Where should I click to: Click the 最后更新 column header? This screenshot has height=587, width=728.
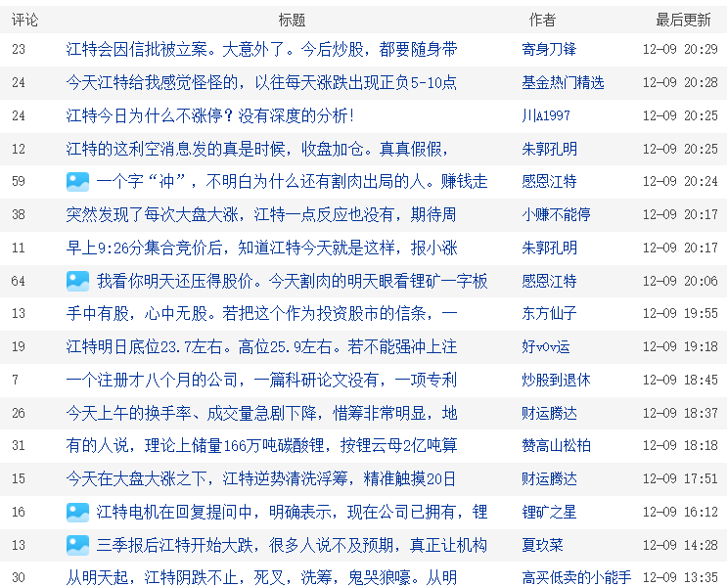(683, 20)
